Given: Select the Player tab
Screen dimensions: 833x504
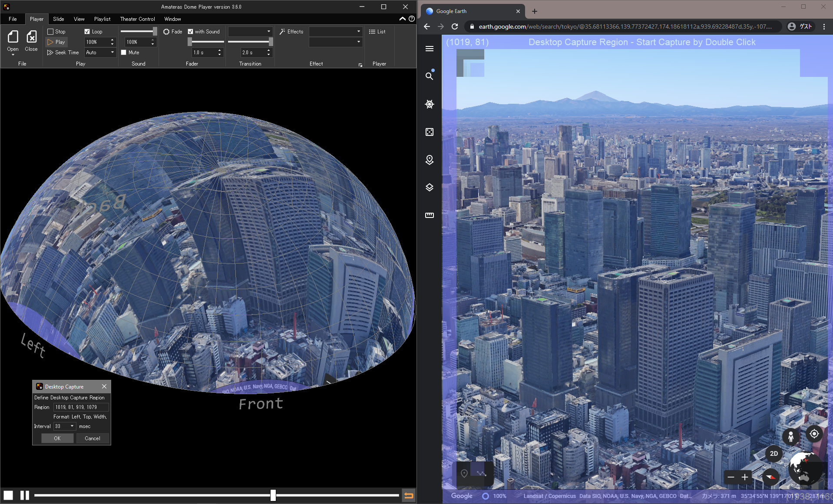Looking at the screenshot, I should (36, 19).
